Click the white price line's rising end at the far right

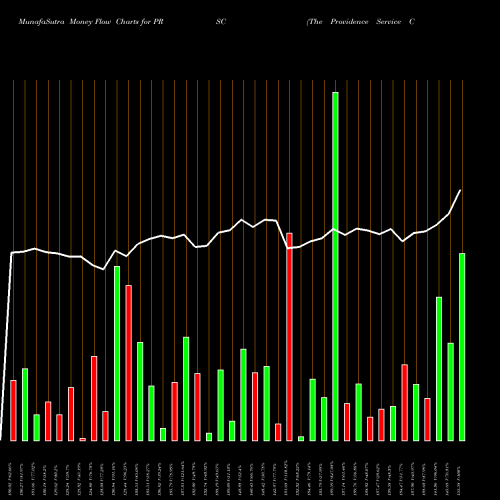coord(460,191)
